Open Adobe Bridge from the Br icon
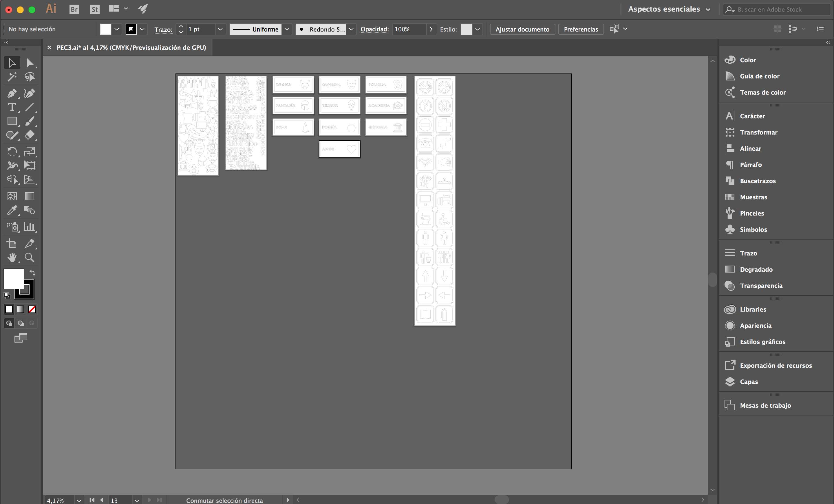The height and width of the screenshot is (504, 834). [74, 9]
